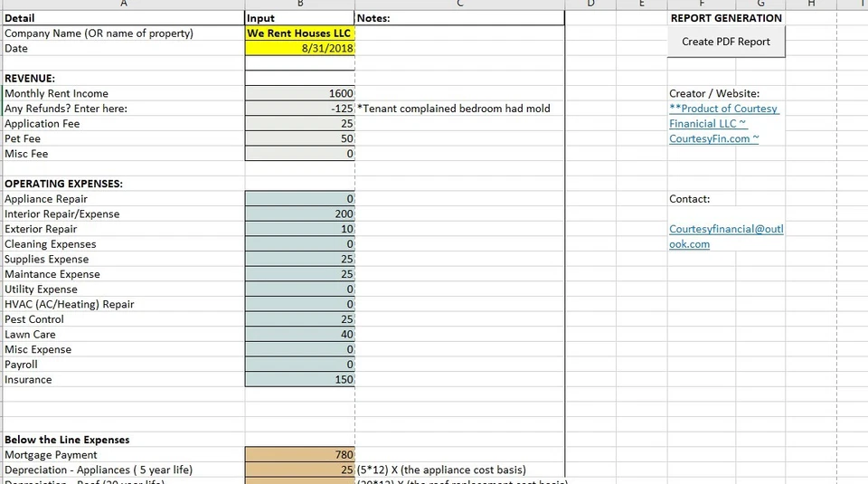This screenshot has height=484, width=868.
Task: Open the Product of Courtesy Finanicial LLC link
Action: click(724, 124)
